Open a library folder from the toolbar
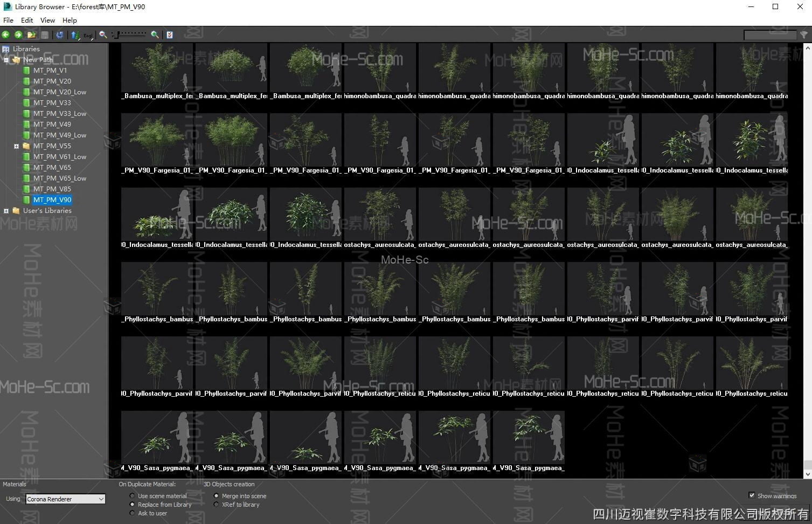 click(x=31, y=35)
